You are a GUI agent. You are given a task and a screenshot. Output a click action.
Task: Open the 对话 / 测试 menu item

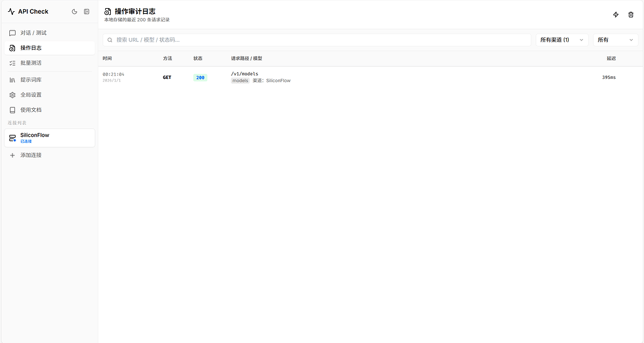tap(50, 33)
